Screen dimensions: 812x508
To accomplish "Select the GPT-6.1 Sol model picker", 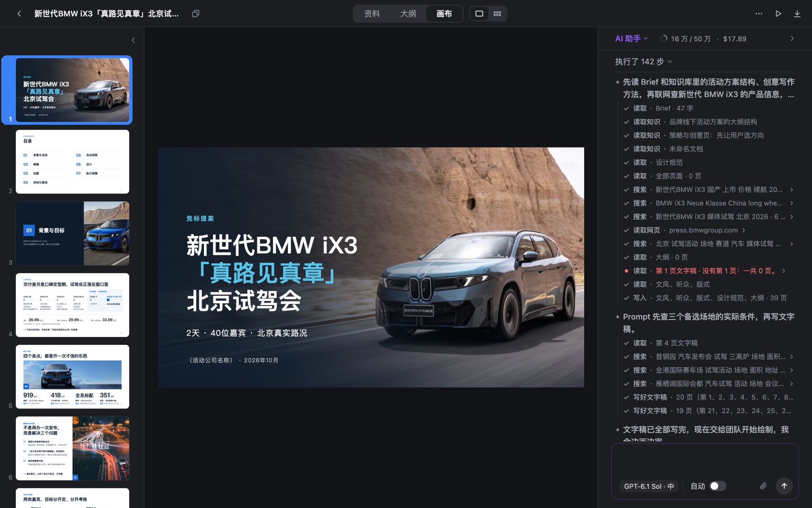I will (x=649, y=486).
